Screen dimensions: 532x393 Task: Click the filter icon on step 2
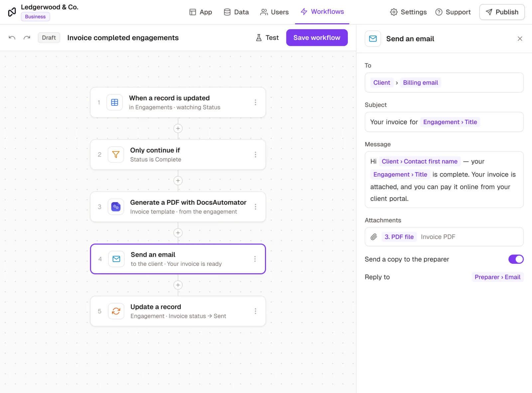pos(116,155)
